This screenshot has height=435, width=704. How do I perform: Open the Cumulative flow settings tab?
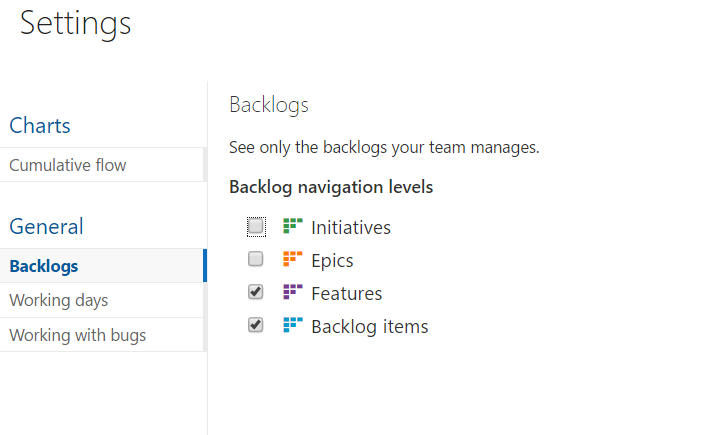[103, 165]
